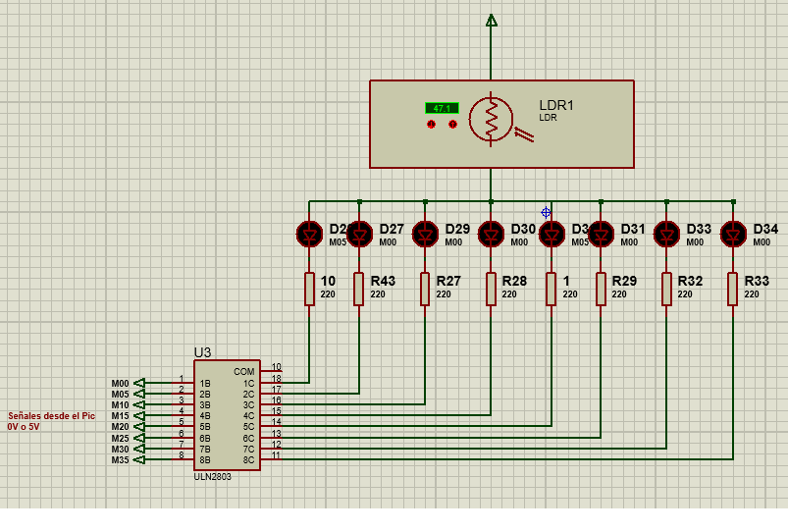The height and width of the screenshot is (532, 788).
Task: Click the M30 input terminal arrow
Action: 139,449
